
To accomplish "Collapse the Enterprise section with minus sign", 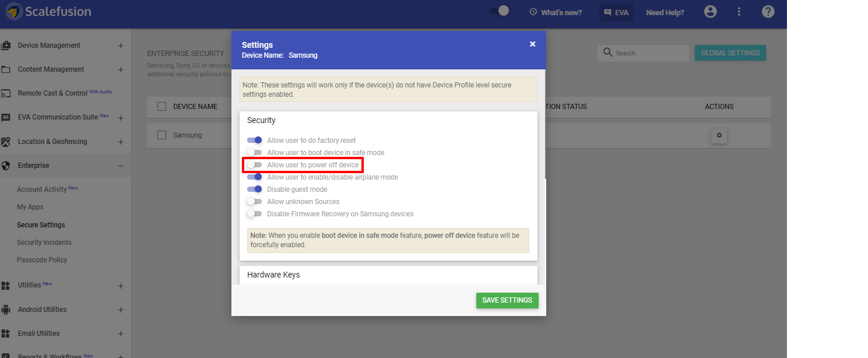I will click(121, 166).
